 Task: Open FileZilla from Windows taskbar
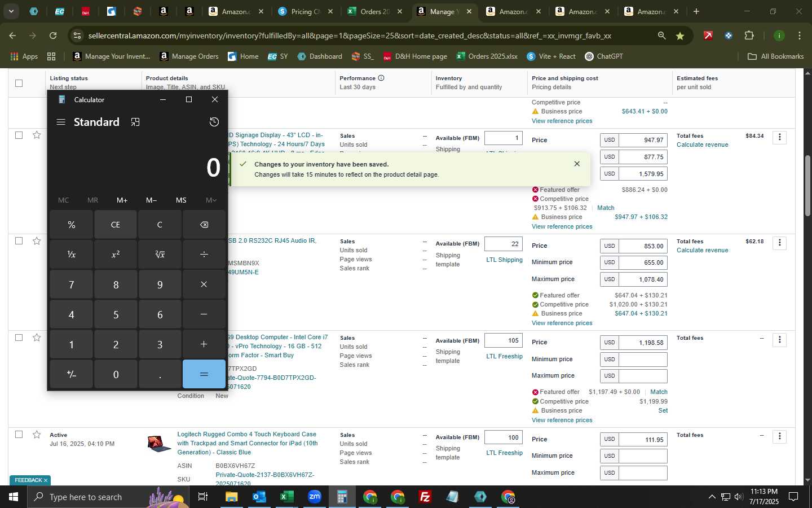point(425,497)
